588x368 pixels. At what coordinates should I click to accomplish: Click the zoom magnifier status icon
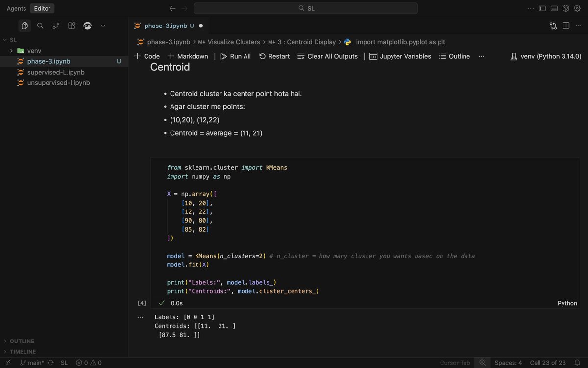[483, 363]
